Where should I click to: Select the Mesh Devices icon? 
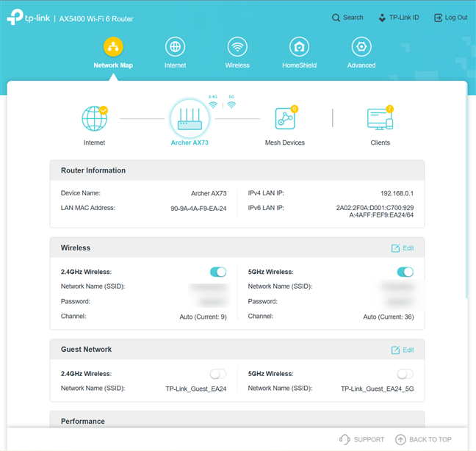pyautogui.click(x=285, y=118)
